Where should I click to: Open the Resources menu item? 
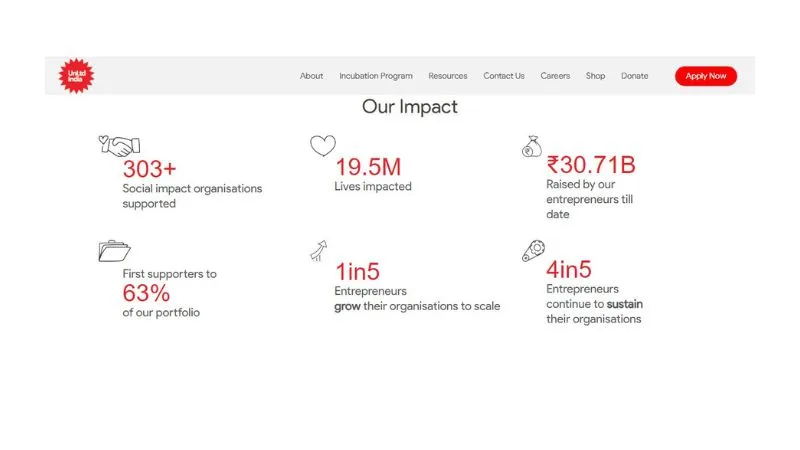coord(447,76)
